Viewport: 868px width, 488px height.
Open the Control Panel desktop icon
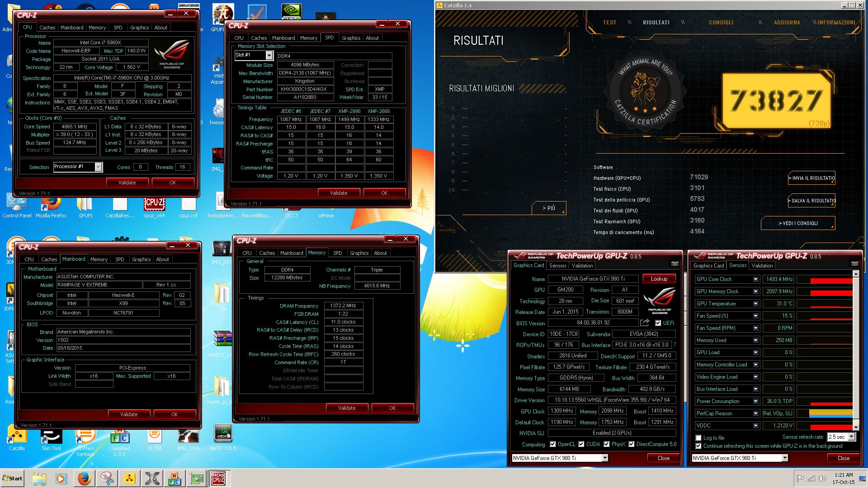tap(17, 206)
